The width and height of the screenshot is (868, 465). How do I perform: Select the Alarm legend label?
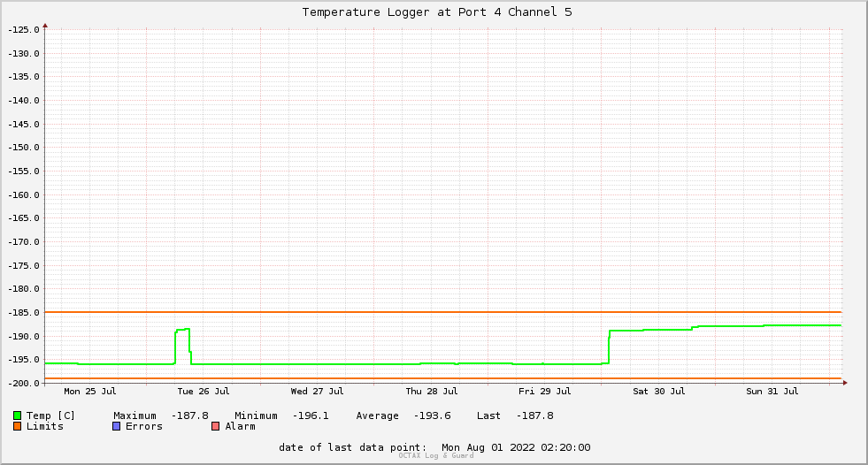pos(241,426)
